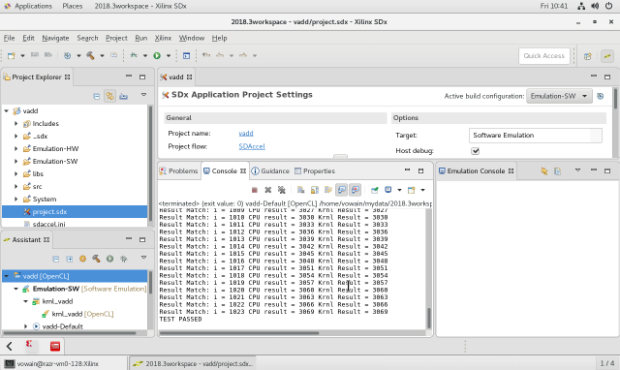Toggle Show Console on standard output change
This screenshot has width=620, height=370.
342,190
